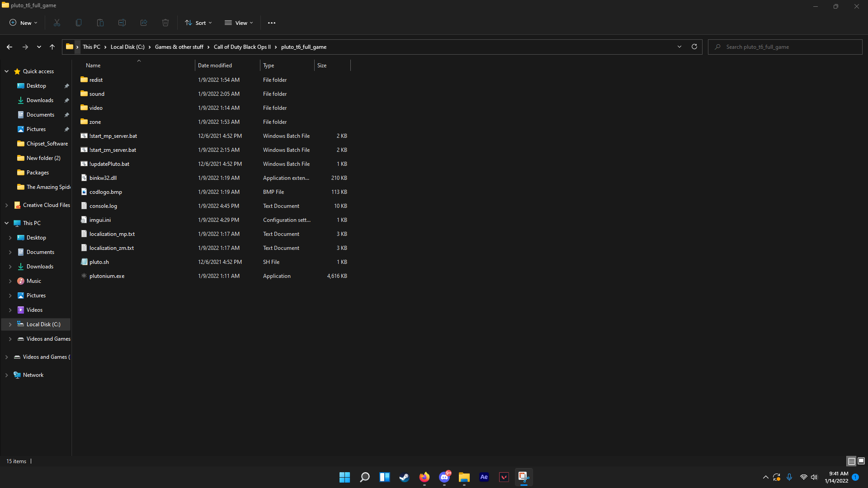Click the Delete trash icon in the toolbar
868x488 pixels.
(165, 23)
